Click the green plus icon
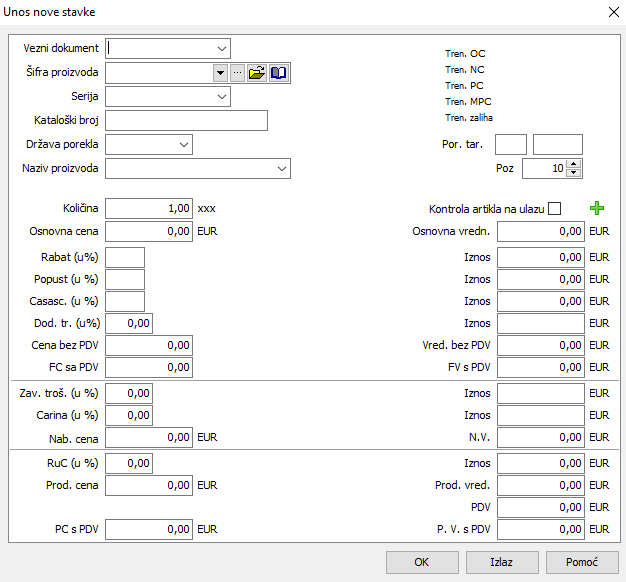 [x=598, y=208]
